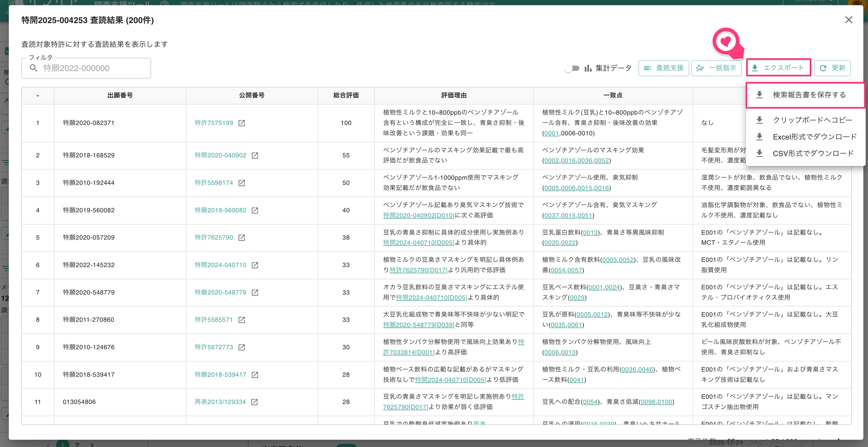Click the search magnifier icon in filter
Image resolution: width=868 pixels, height=447 pixels.
point(33,68)
